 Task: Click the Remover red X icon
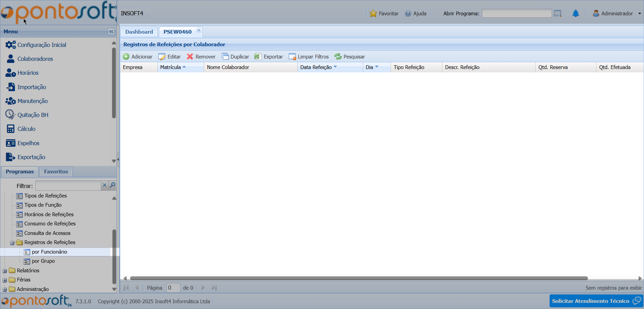pyautogui.click(x=190, y=57)
